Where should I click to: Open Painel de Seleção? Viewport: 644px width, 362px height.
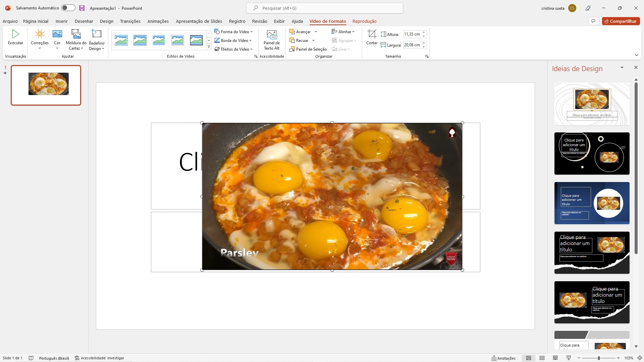(308, 49)
